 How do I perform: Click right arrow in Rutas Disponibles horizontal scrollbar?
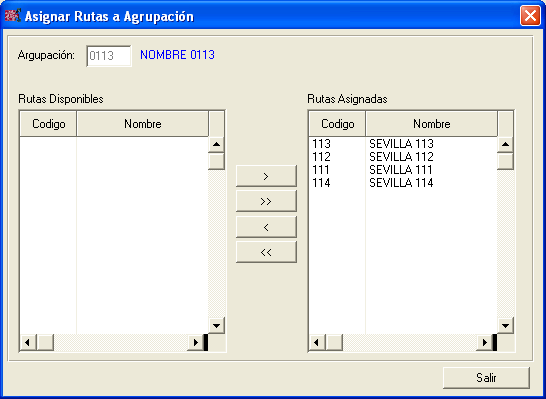coord(195,343)
